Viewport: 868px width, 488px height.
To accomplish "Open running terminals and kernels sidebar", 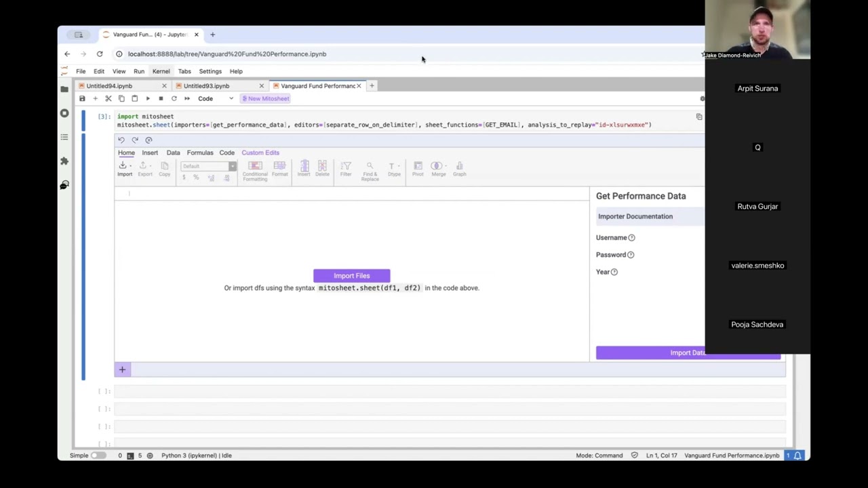I will pyautogui.click(x=64, y=113).
